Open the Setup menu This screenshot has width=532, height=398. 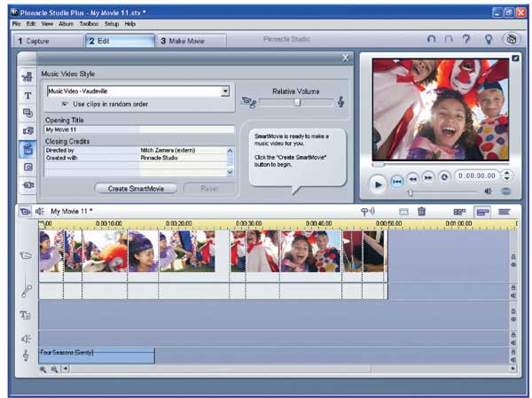(x=112, y=24)
